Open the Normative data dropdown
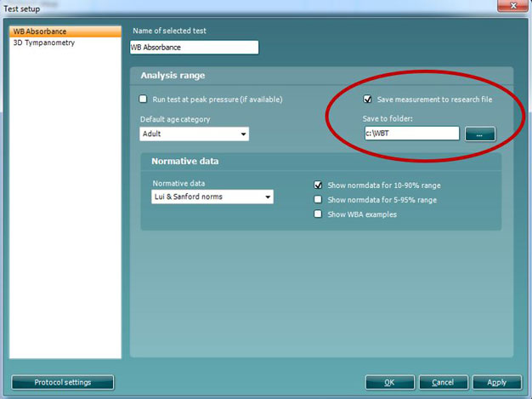Viewport: 532px width, 399px height. [x=212, y=197]
